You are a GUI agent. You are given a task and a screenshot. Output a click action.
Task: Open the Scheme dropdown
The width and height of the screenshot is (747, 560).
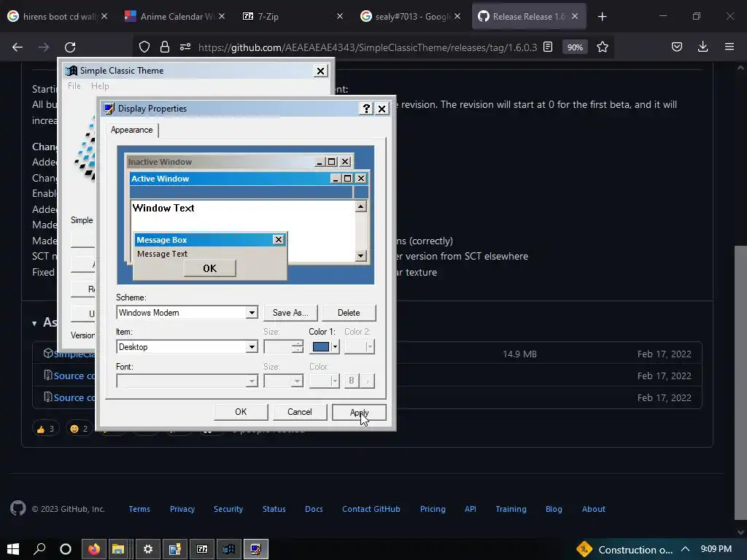tap(252, 312)
